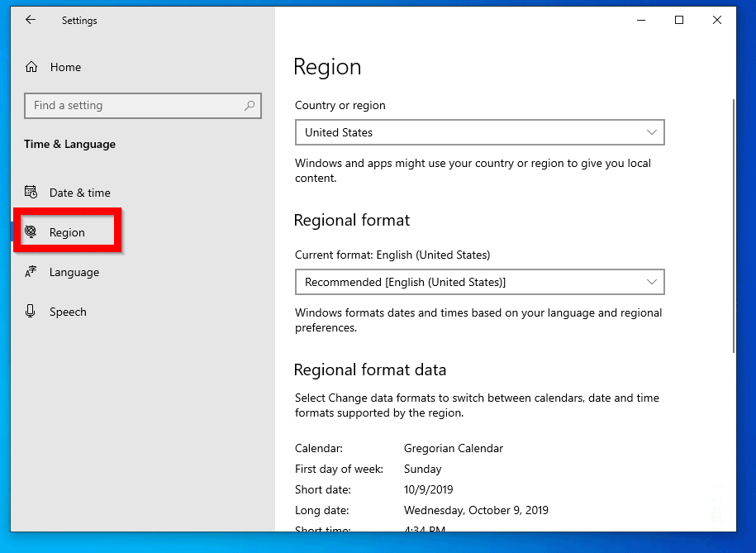This screenshot has height=553, width=756.
Task: Click the First day of week: label
Action: [x=340, y=469]
